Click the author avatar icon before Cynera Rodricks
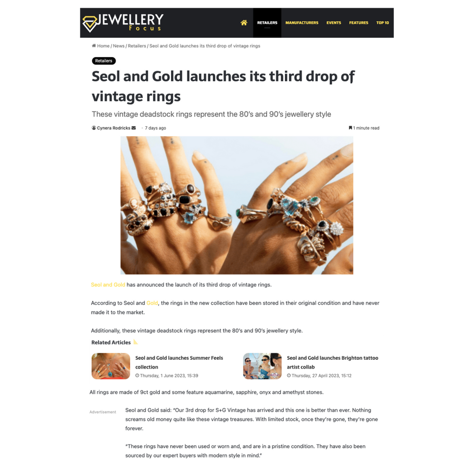 point(94,128)
